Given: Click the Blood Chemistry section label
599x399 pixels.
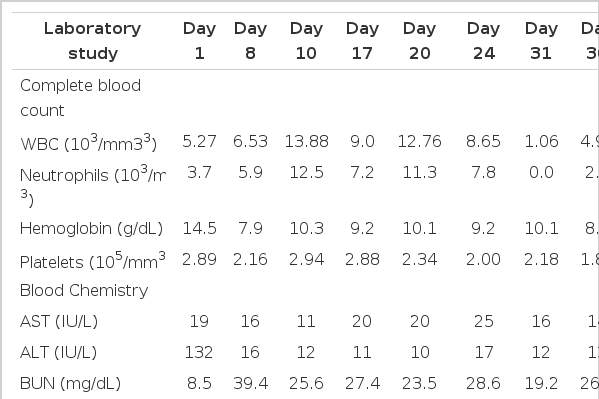Looking at the screenshot, I should pyautogui.click(x=84, y=290).
